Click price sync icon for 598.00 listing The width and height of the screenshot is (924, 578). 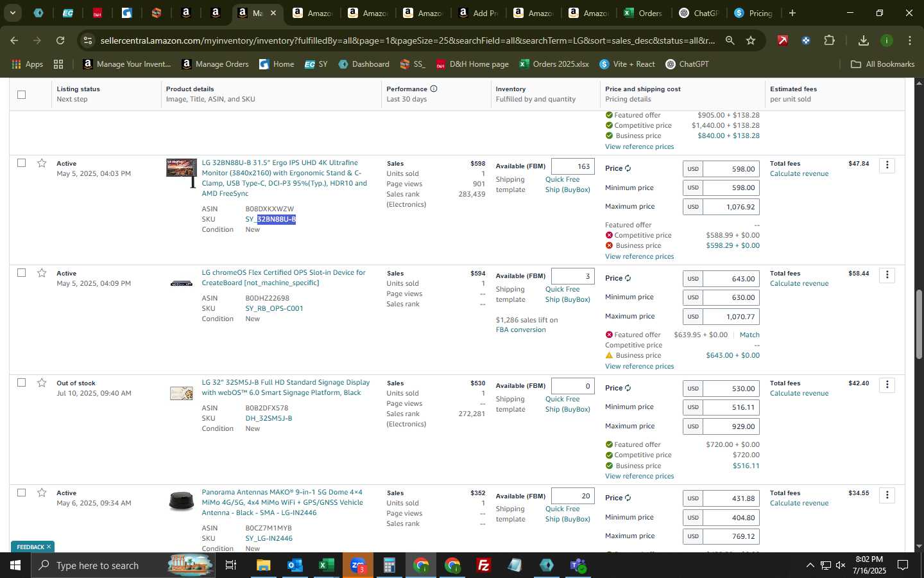click(x=628, y=168)
